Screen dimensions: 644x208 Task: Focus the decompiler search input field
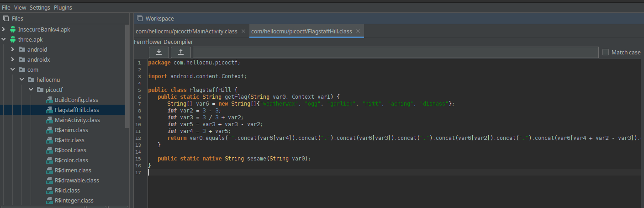[396, 52]
